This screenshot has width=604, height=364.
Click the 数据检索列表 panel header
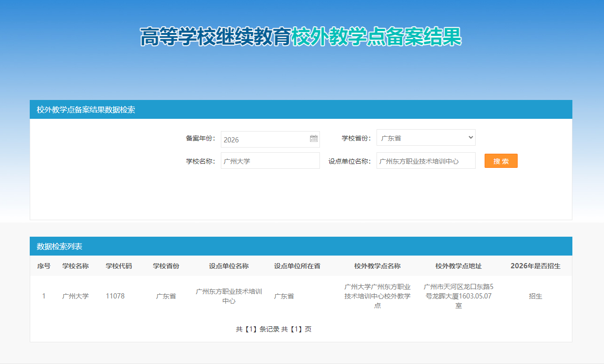(x=301, y=246)
